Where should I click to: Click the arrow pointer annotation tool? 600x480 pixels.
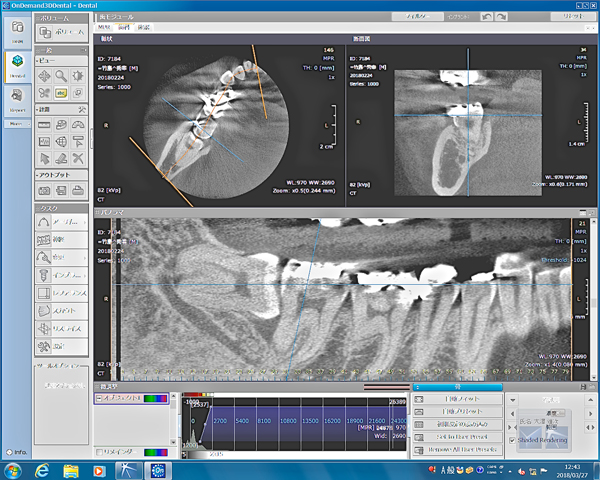pos(44,158)
